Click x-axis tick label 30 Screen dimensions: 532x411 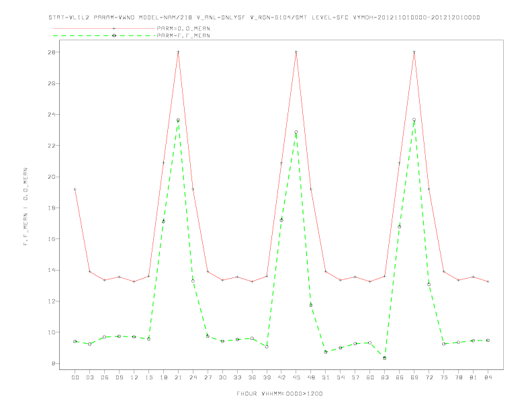[x=222, y=377]
